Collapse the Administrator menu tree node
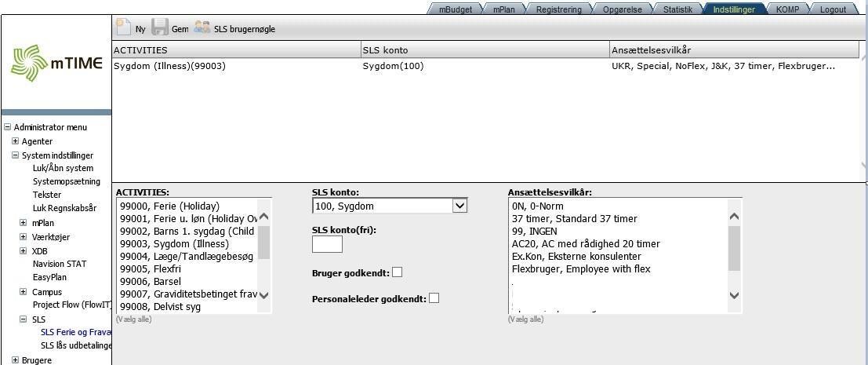Screen dimensions: 868x365 (7, 127)
